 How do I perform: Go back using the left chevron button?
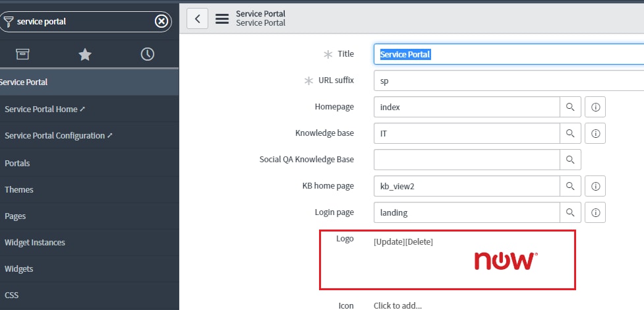click(197, 18)
